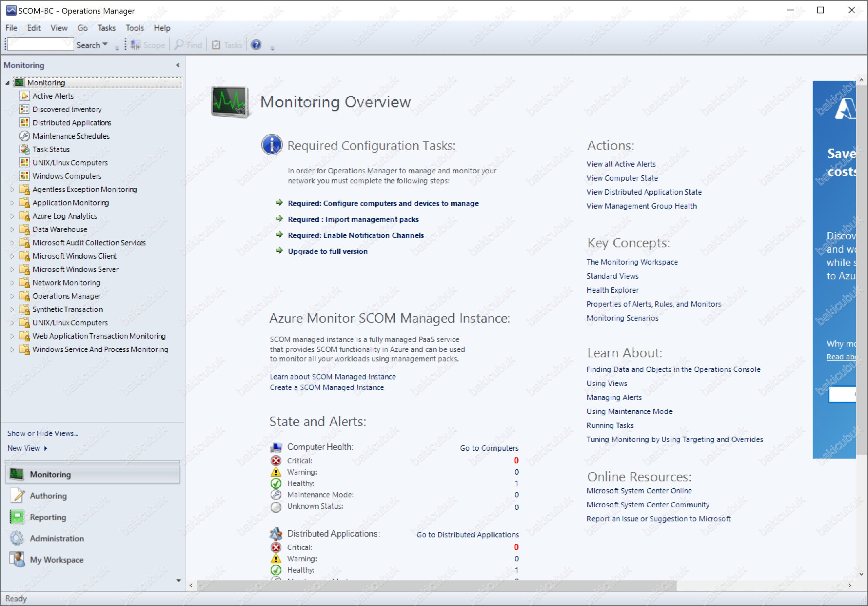Click into the search text box
Viewport: 868px width, 606px height.
click(x=40, y=44)
